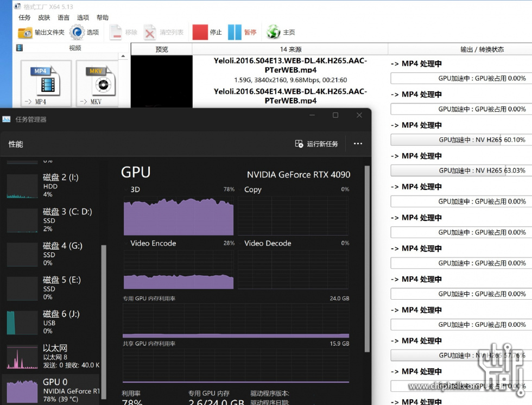Click the Task Manager window icon
The image size is (532, 405).
click(x=6, y=119)
